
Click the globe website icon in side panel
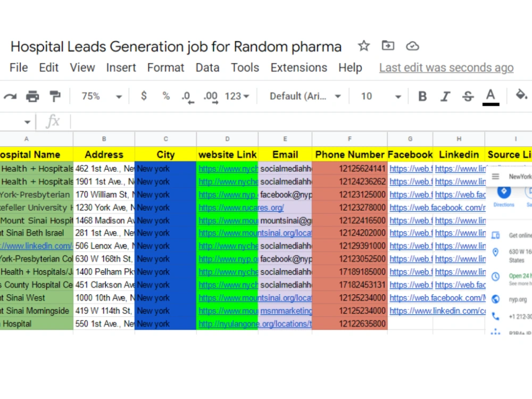496,299
